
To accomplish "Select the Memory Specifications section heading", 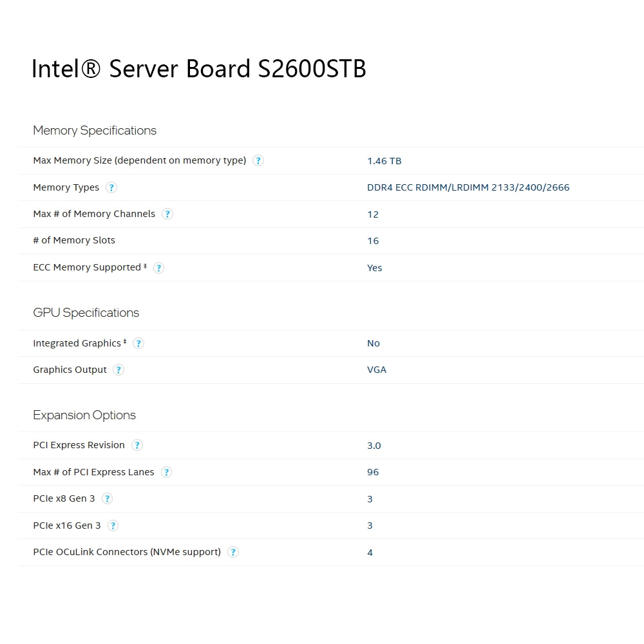I will pyautogui.click(x=95, y=131).
